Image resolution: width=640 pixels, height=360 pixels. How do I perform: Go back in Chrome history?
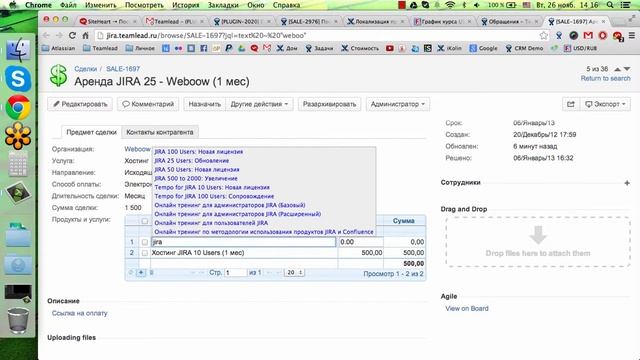(x=46, y=36)
